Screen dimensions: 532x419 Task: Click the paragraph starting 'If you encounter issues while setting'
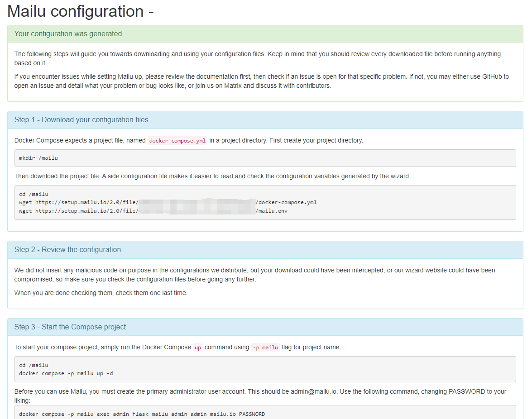tap(262, 81)
